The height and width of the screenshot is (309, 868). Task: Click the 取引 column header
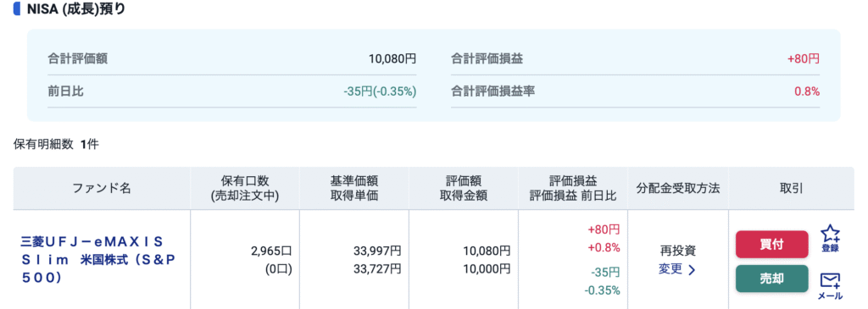791,188
